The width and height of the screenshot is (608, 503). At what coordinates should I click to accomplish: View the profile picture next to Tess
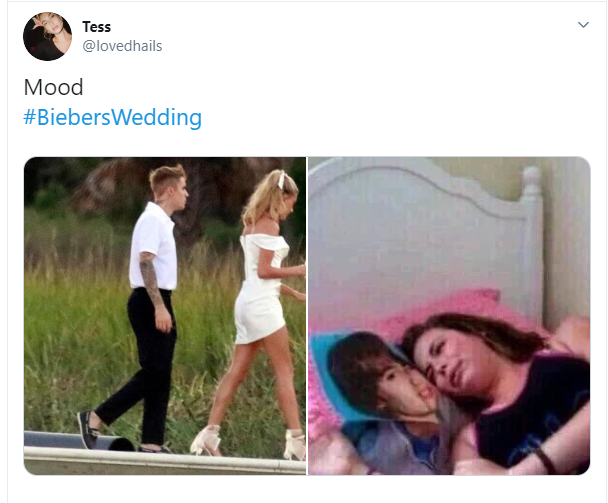tap(47, 36)
